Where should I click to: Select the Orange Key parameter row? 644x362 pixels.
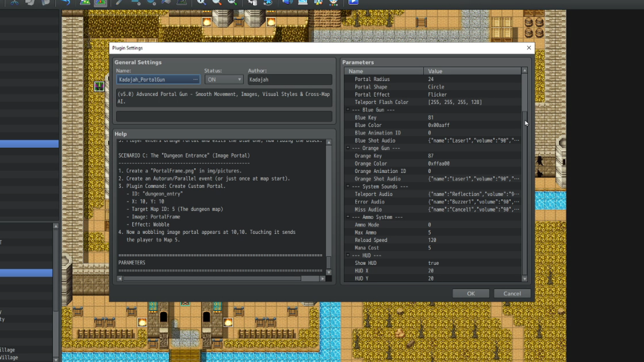[x=433, y=156]
